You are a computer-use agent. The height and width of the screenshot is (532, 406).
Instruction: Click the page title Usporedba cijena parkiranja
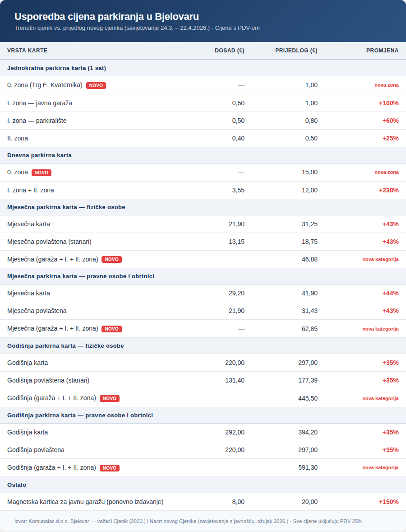(107, 16)
